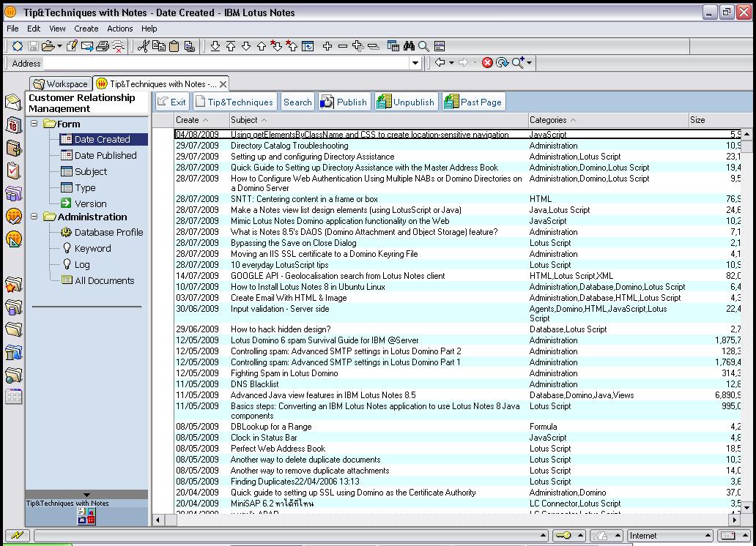Open the dropdown next to Open folder icon
This screenshot has height=546, width=756.
coord(60,46)
